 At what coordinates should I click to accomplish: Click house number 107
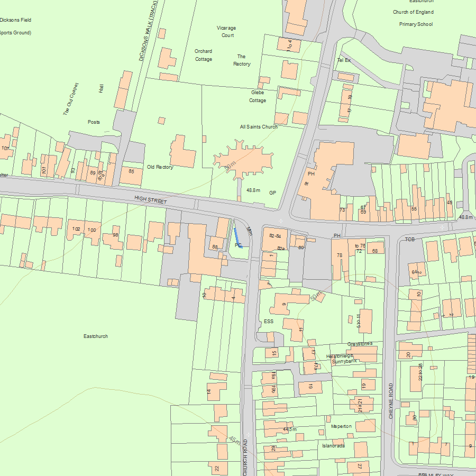[5, 149]
